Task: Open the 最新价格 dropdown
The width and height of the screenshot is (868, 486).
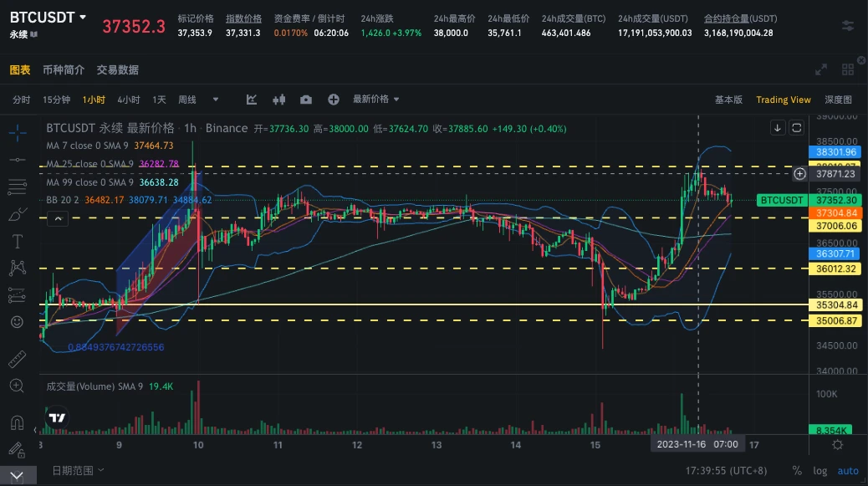Action: click(x=375, y=99)
